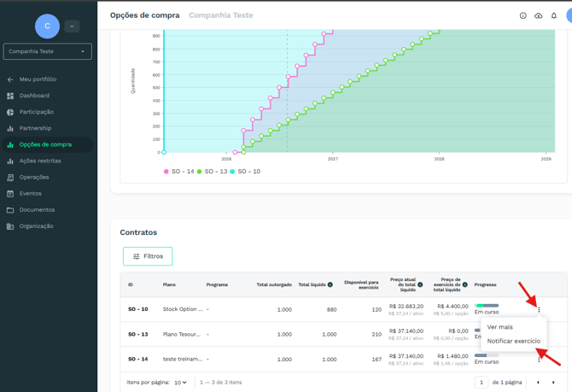Choose Ver mais in context menu
572x392 pixels.
(x=499, y=327)
